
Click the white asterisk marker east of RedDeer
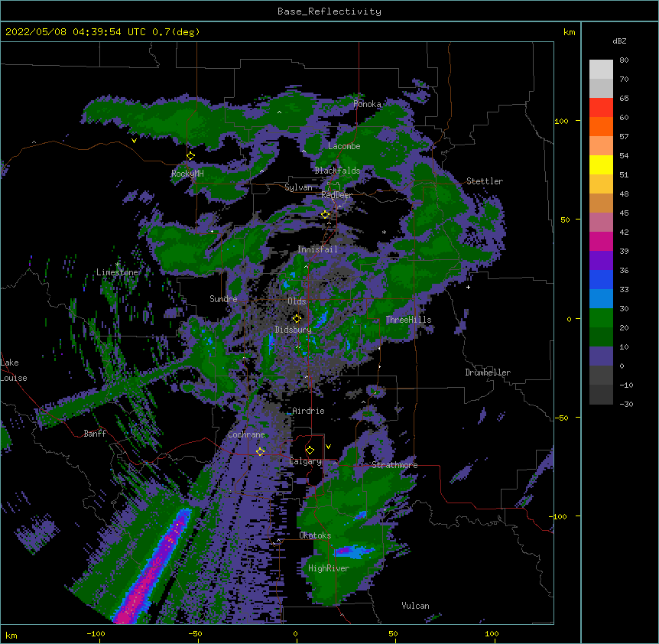tap(384, 232)
